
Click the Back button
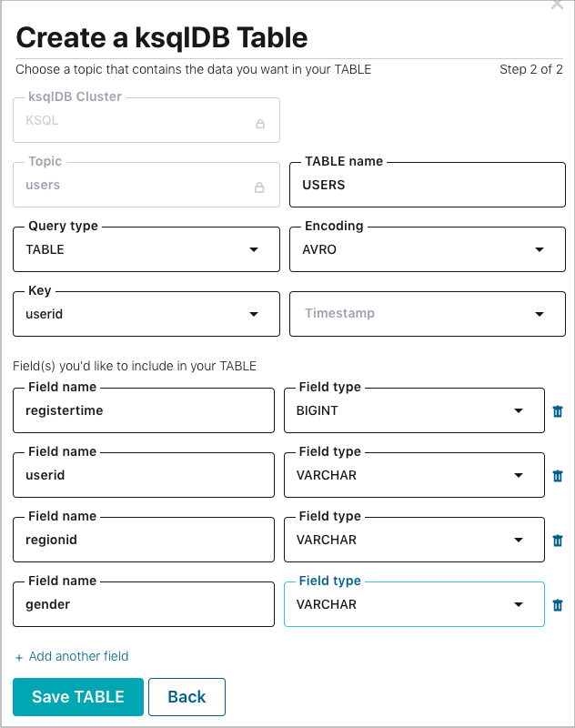pos(187,697)
